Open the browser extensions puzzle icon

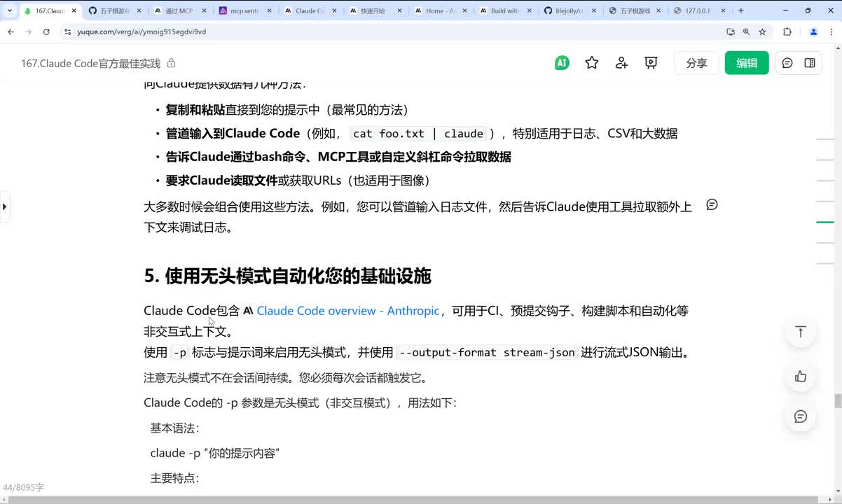coord(787,31)
